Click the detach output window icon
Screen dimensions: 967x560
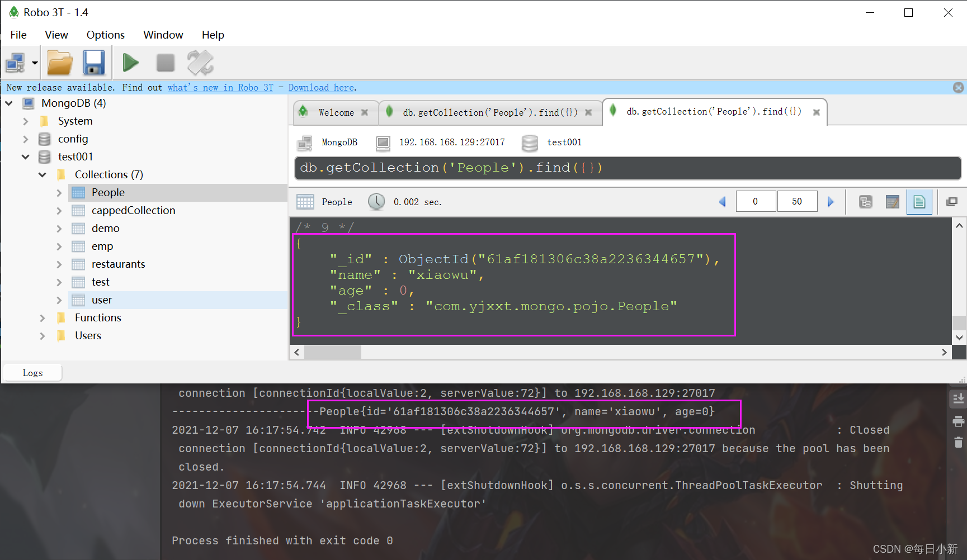click(x=952, y=202)
